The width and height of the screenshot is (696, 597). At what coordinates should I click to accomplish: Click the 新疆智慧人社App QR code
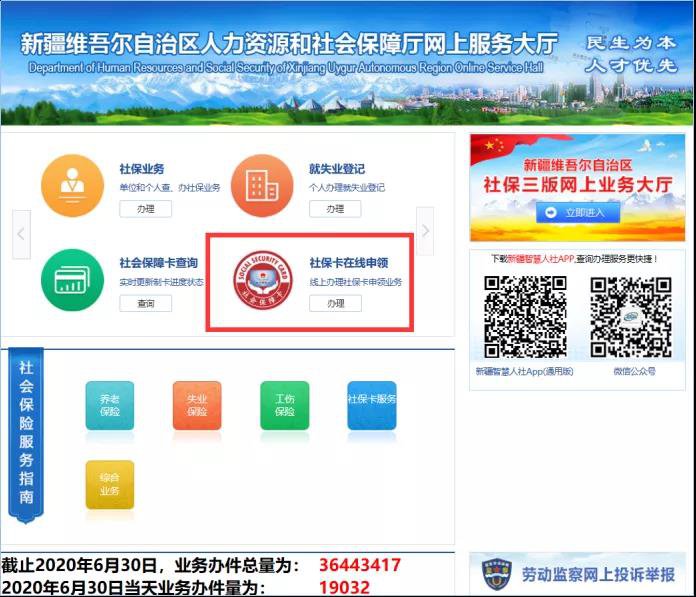click(x=526, y=317)
